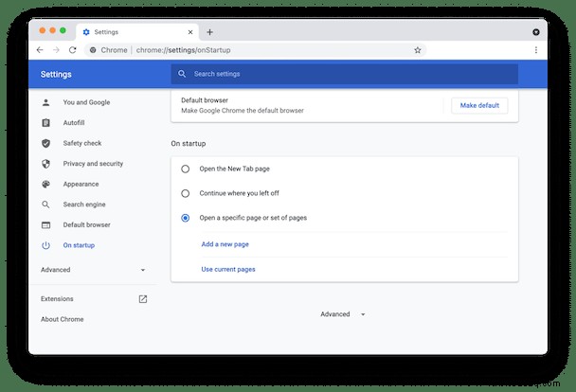
Task: Select Continue where you left off
Action: 185,193
